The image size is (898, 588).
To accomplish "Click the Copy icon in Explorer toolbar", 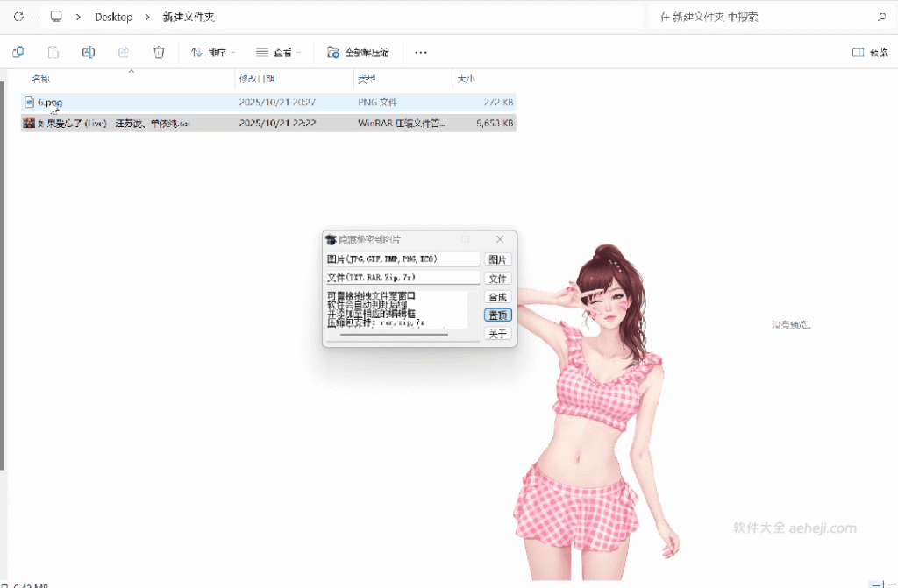I will click(x=53, y=52).
